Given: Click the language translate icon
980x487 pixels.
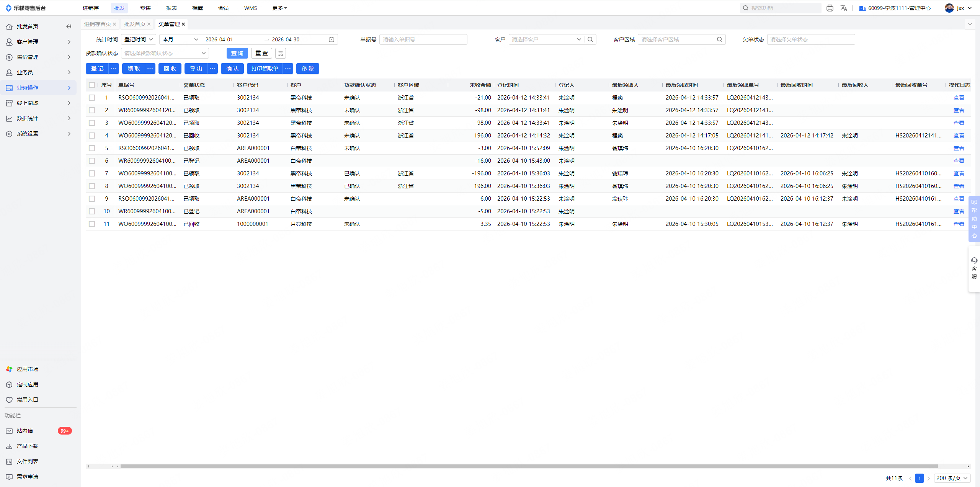Looking at the screenshot, I should [x=844, y=8].
